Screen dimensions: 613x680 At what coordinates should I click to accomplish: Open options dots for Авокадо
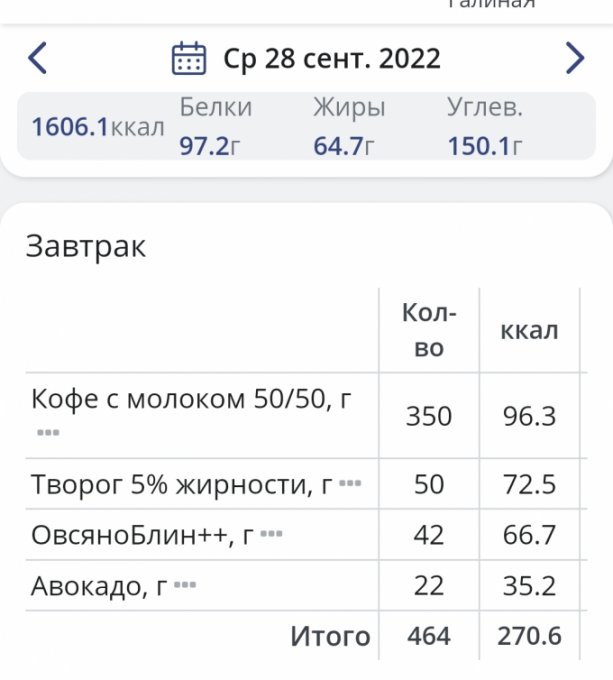(x=185, y=586)
